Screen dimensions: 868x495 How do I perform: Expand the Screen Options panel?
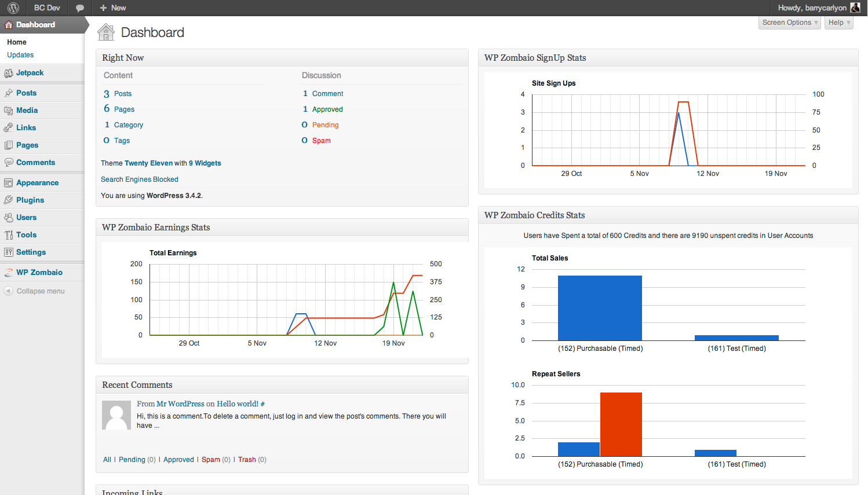click(x=790, y=23)
